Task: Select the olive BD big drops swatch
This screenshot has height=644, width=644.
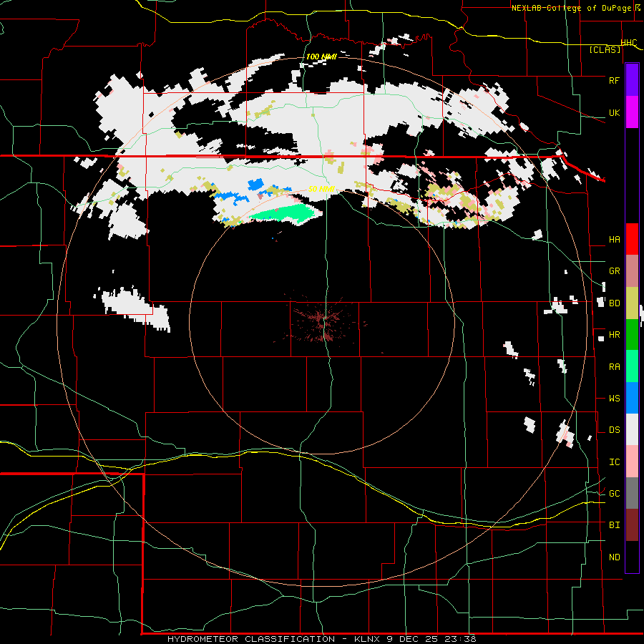Action: [x=632, y=303]
